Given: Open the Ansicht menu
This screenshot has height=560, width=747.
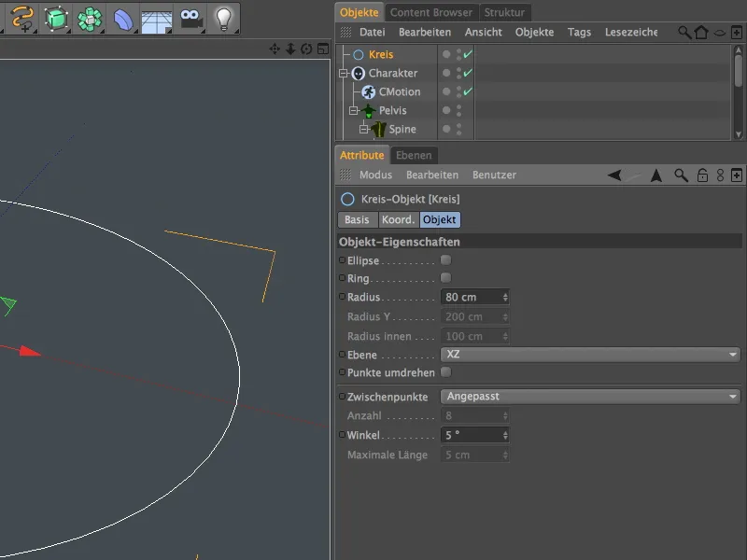Looking at the screenshot, I should pos(483,33).
